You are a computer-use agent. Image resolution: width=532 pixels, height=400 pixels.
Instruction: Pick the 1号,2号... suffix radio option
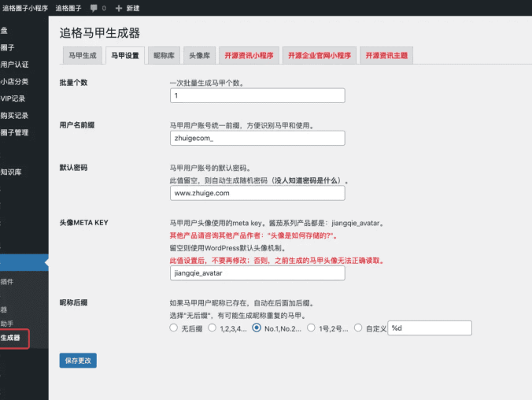pos(312,328)
